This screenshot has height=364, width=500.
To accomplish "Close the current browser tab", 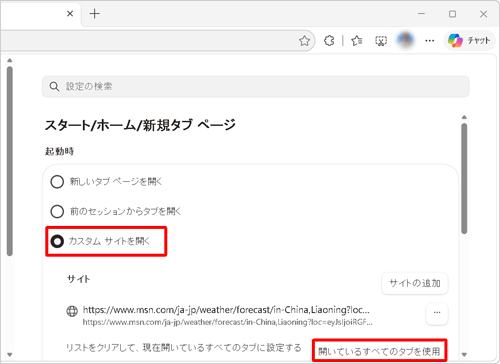I will pyautogui.click(x=70, y=14).
